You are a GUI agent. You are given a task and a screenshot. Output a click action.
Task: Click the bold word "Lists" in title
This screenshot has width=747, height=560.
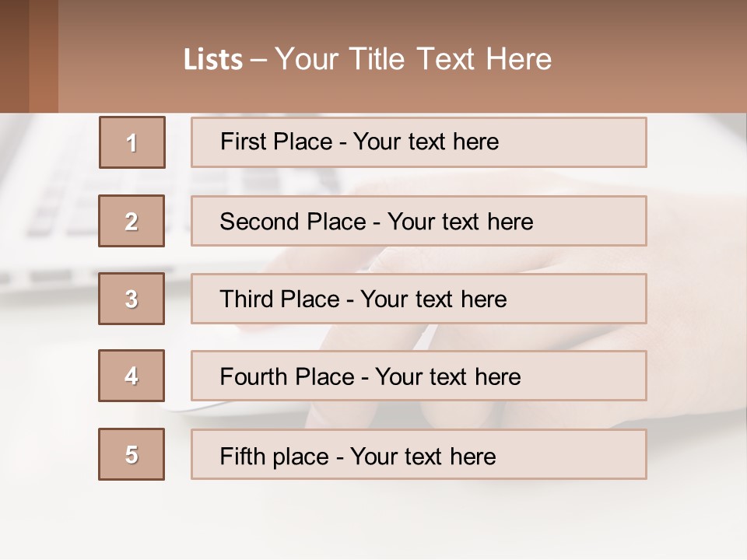212,60
